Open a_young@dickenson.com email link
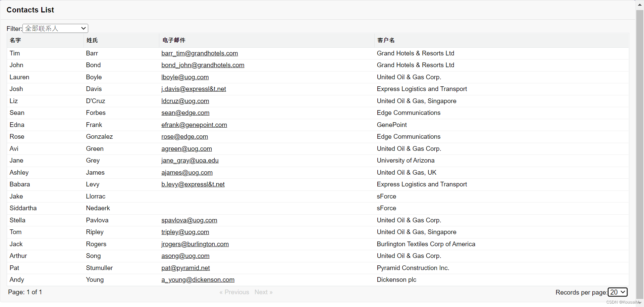 (198, 279)
